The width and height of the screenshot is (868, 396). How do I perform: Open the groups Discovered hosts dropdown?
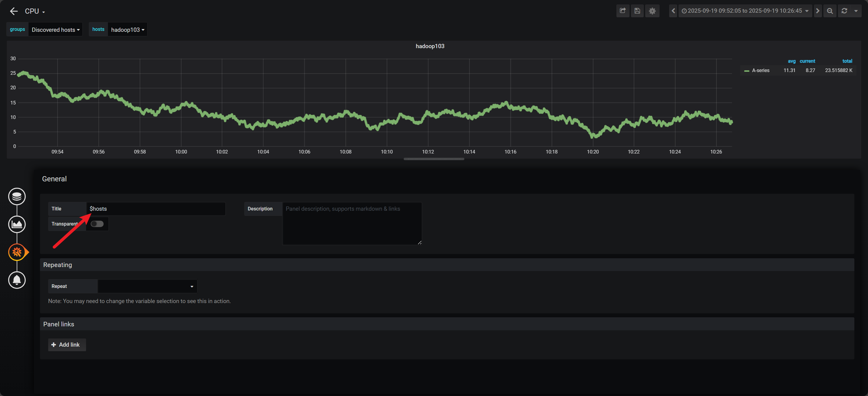point(55,30)
